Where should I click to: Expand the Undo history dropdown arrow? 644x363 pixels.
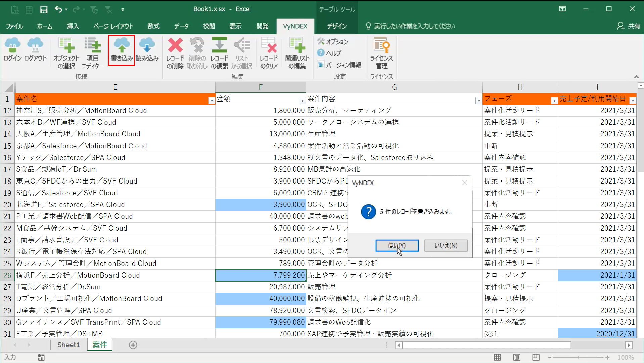(x=66, y=9)
